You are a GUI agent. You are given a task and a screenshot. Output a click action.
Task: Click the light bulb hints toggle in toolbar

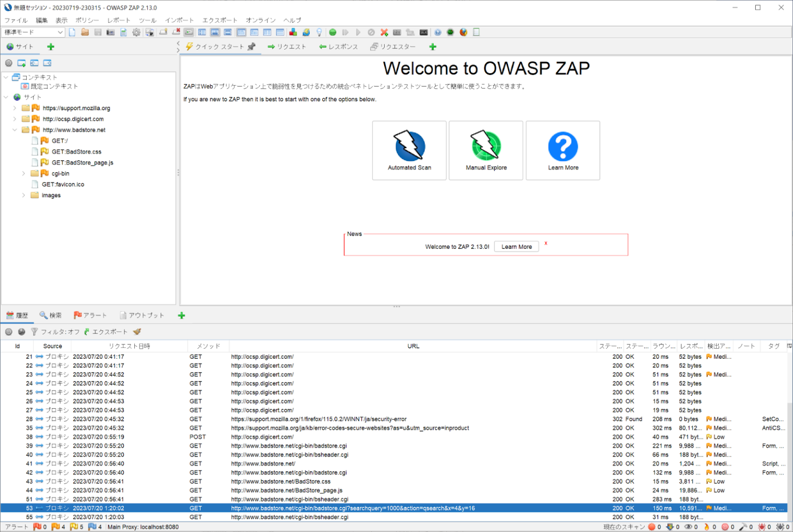click(x=319, y=32)
